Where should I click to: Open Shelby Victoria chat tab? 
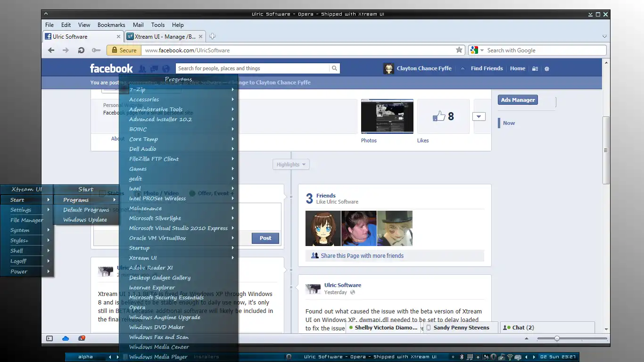[x=384, y=328]
